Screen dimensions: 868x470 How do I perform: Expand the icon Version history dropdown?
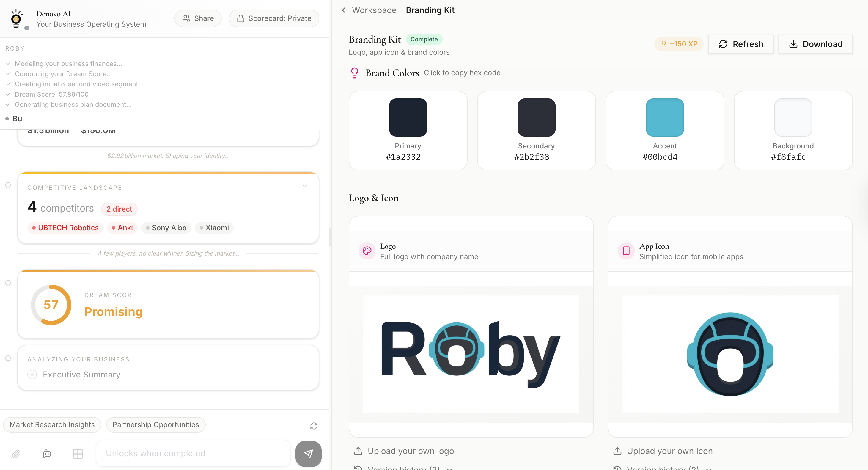coord(663,468)
